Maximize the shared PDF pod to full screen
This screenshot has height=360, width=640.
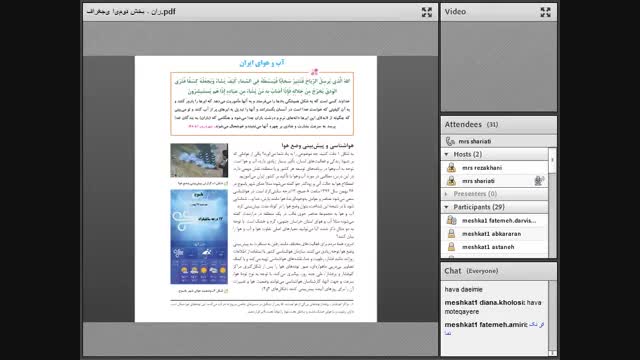click(x=427, y=12)
